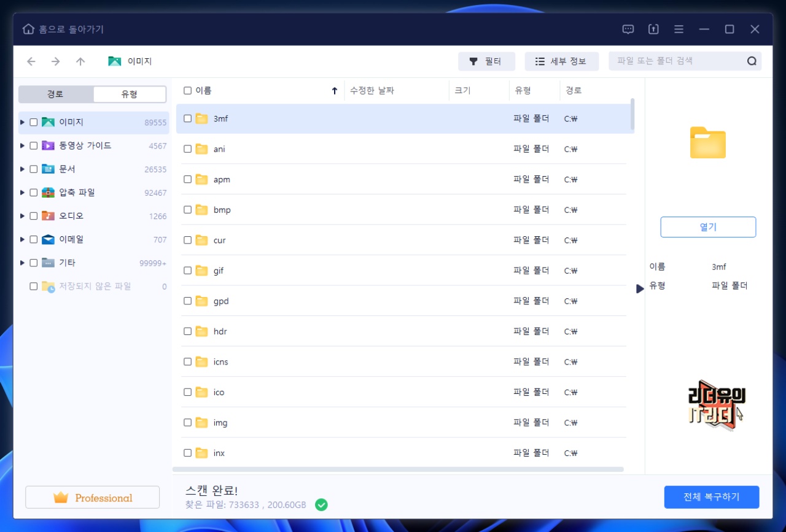Open the feedback chat icon

click(x=628, y=29)
